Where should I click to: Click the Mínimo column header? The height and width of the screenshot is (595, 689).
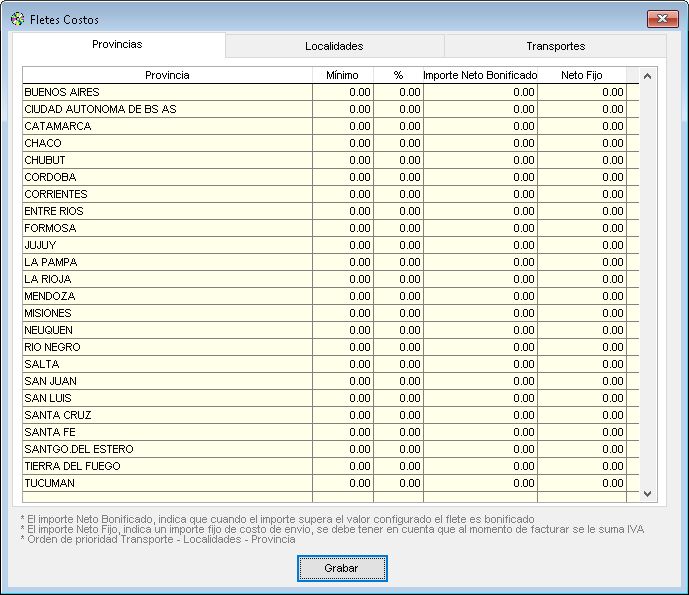point(342,75)
